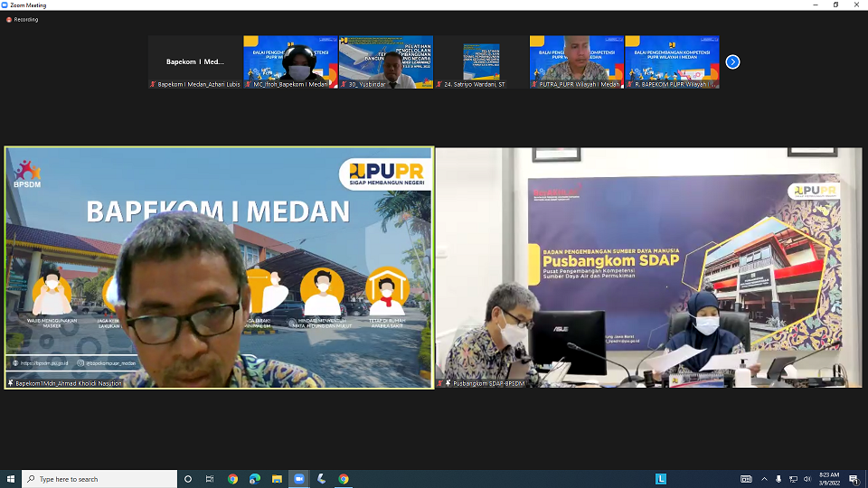
Task: Open the touch keyboard tray icon
Action: (746, 479)
